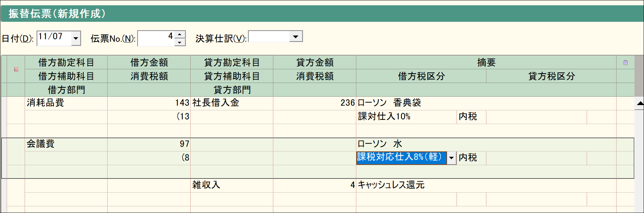
Task: Click the 借方補助科目 header
Action: tap(66, 76)
